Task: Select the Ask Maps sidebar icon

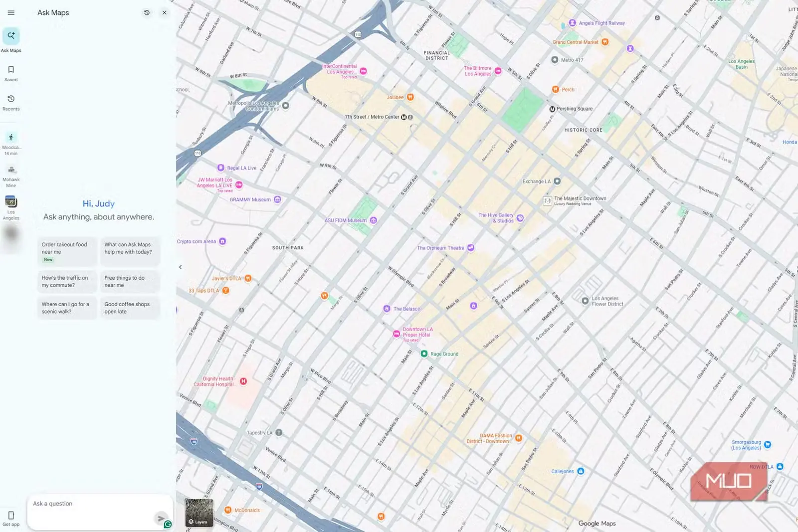Action: [x=11, y=36]
